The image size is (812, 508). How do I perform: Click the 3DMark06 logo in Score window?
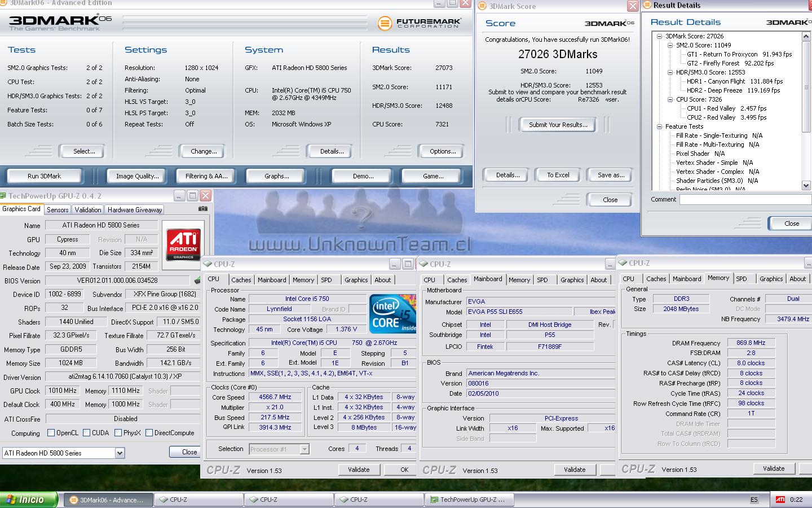(609, 23)
